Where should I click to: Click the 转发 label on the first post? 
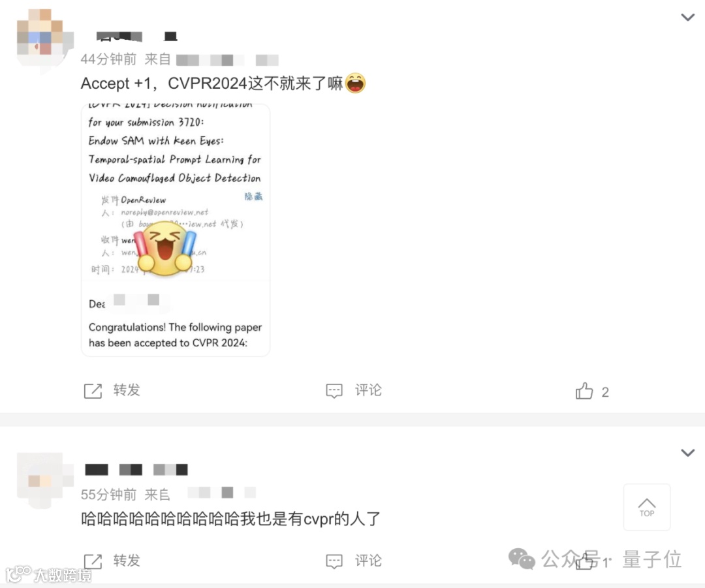pyautogui.click(x=127, y=390)
